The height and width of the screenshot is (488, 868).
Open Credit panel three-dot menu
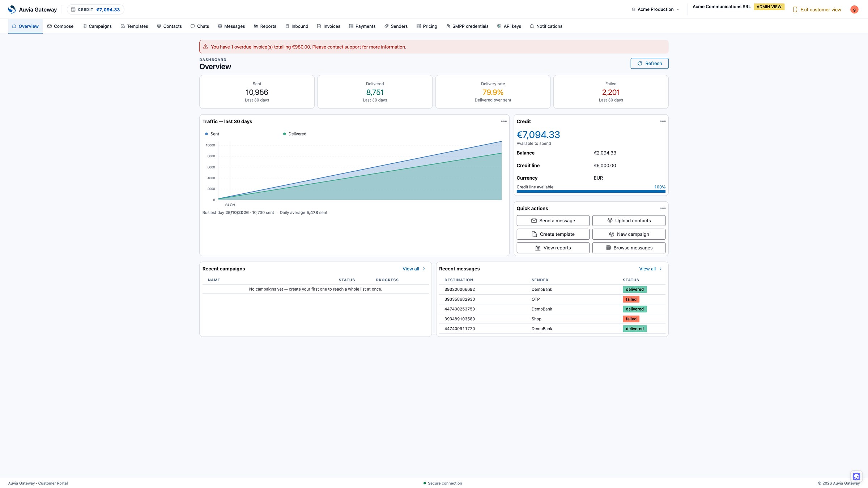pos(663,121)
